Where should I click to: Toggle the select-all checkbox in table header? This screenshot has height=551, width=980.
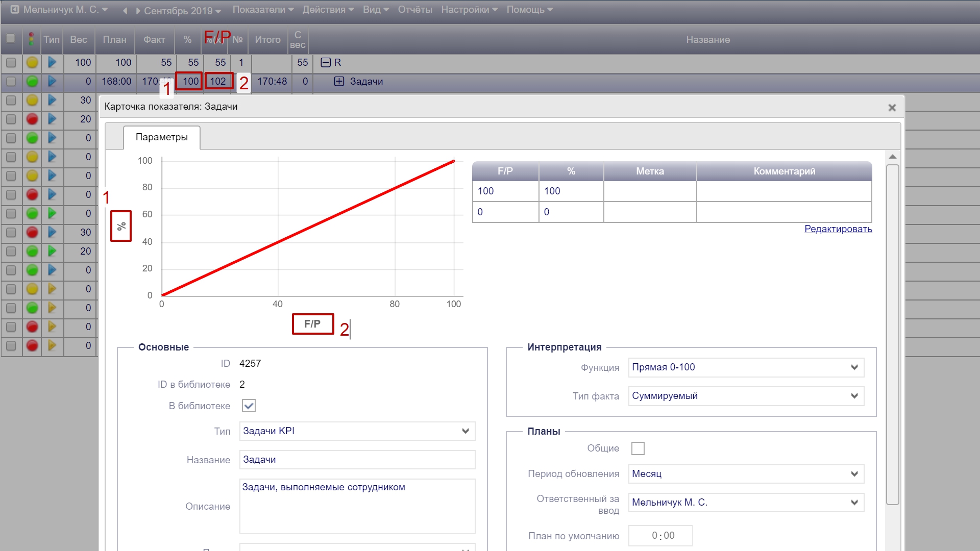[10, 38]
